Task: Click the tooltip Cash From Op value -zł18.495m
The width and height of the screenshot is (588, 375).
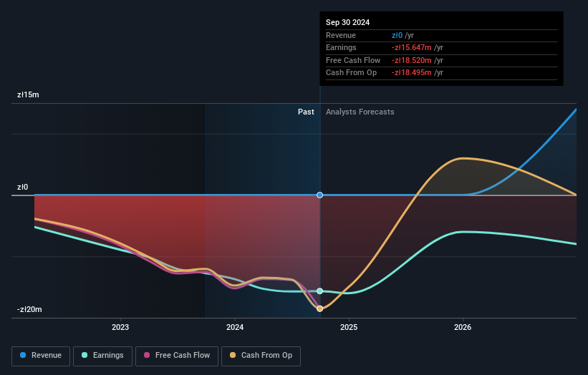Action: 411,73
